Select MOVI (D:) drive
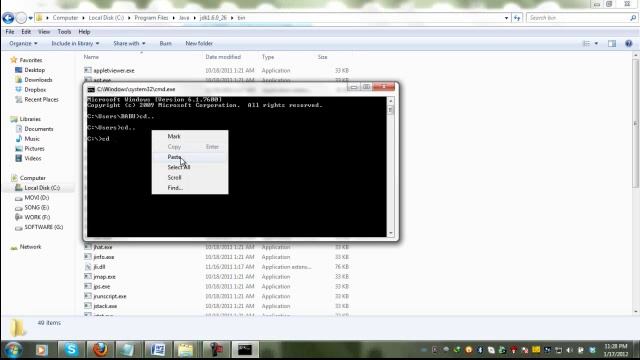 (x=36, y=198)
